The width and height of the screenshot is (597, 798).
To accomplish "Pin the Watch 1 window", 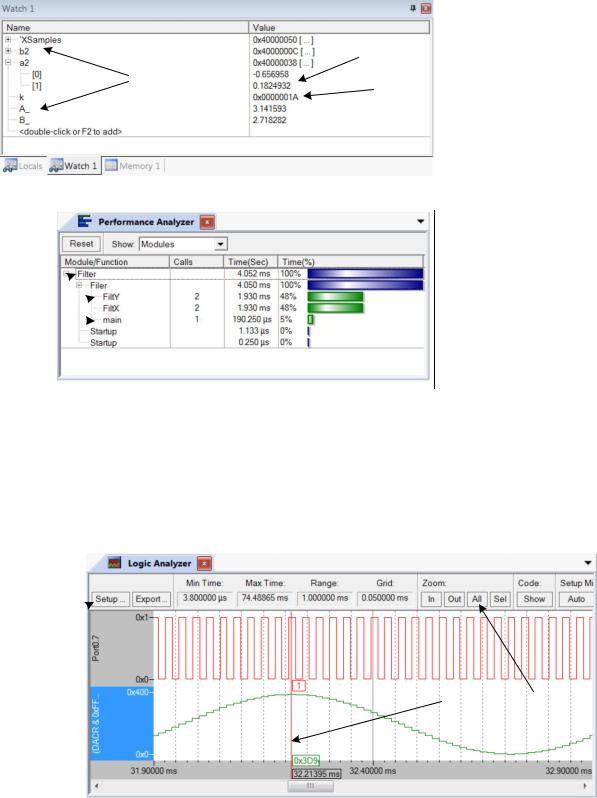I will [413, 8].
